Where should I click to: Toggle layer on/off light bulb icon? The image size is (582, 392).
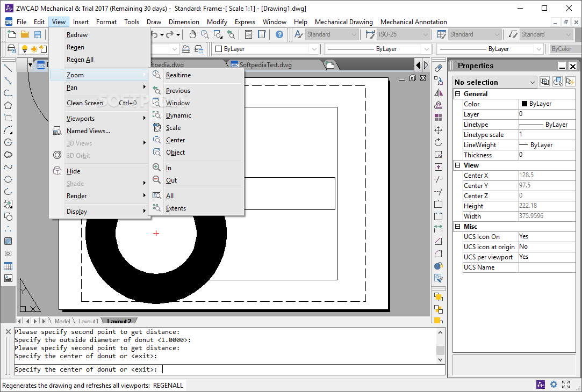pos(25,48)
